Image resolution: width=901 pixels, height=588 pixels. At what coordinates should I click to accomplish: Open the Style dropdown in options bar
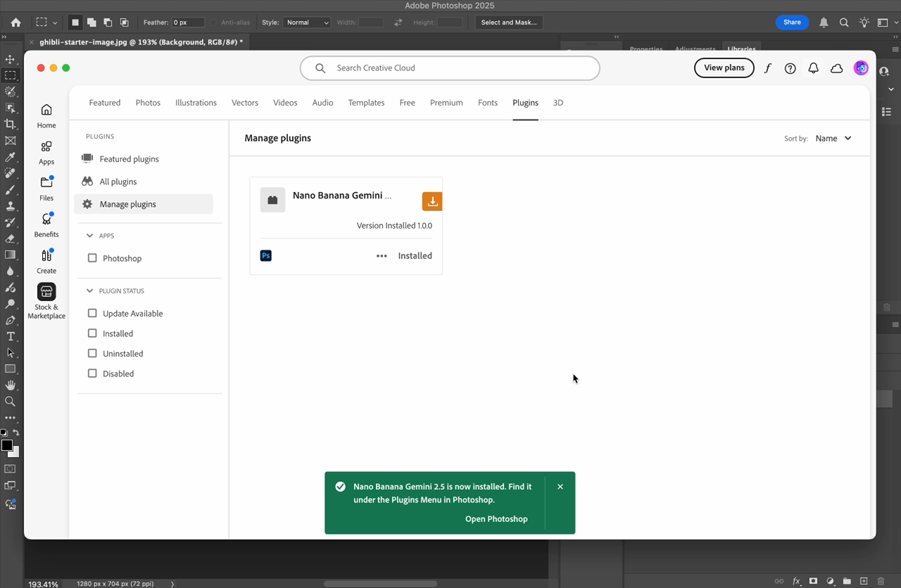pos(307,23)
